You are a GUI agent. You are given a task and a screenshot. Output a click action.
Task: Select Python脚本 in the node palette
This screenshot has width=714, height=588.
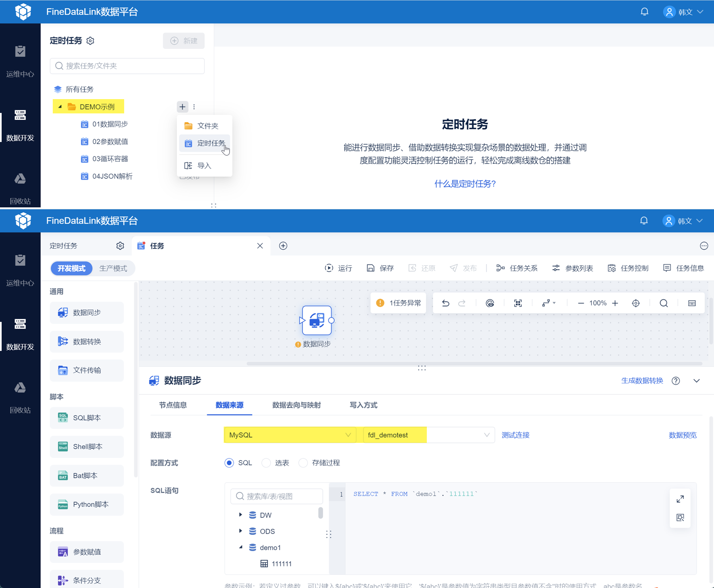[87, 504]
